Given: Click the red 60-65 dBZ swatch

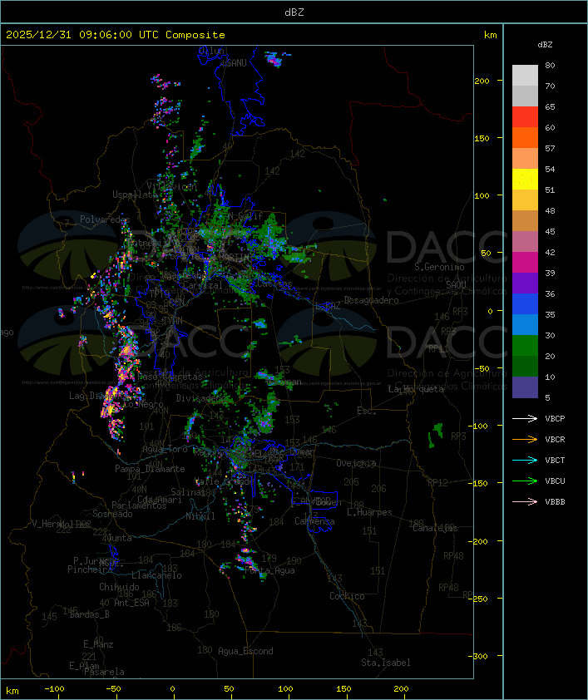Looking at the screenshot, I should click(x=525, y=116).
